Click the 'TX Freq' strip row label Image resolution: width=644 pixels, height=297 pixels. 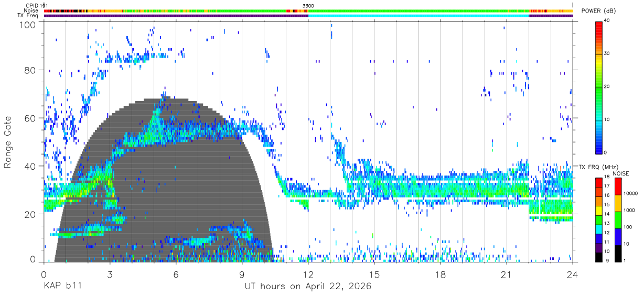click(28, 15)
